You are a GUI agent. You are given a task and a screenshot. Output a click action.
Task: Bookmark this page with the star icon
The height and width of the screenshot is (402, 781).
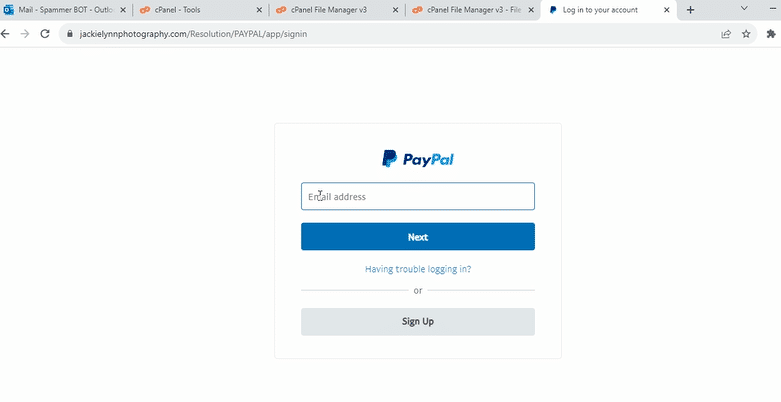pyautogui.click(x=746, y=34)
